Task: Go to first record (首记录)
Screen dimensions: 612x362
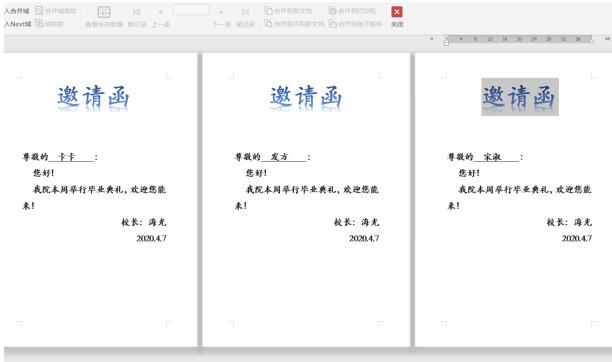Action: (137, 18)
